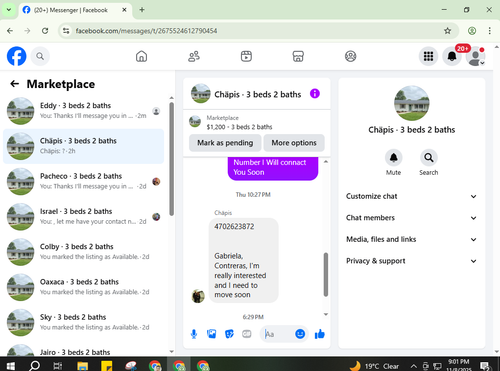
Task: Open Chrome three-dot menu
Action: pos(489,31)
